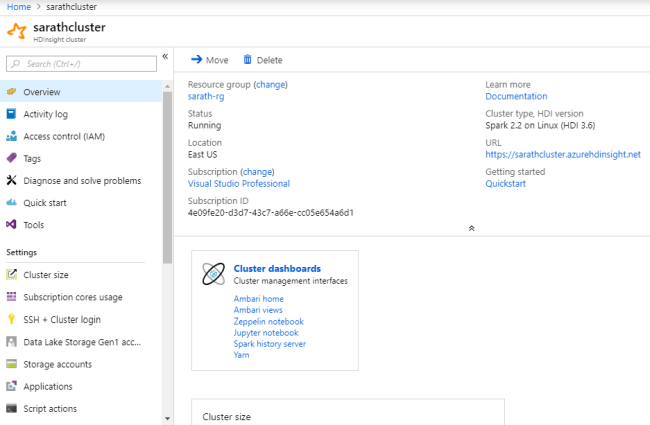
Task: Click the Tools Visual Studio icon
Action: (12, 225)
